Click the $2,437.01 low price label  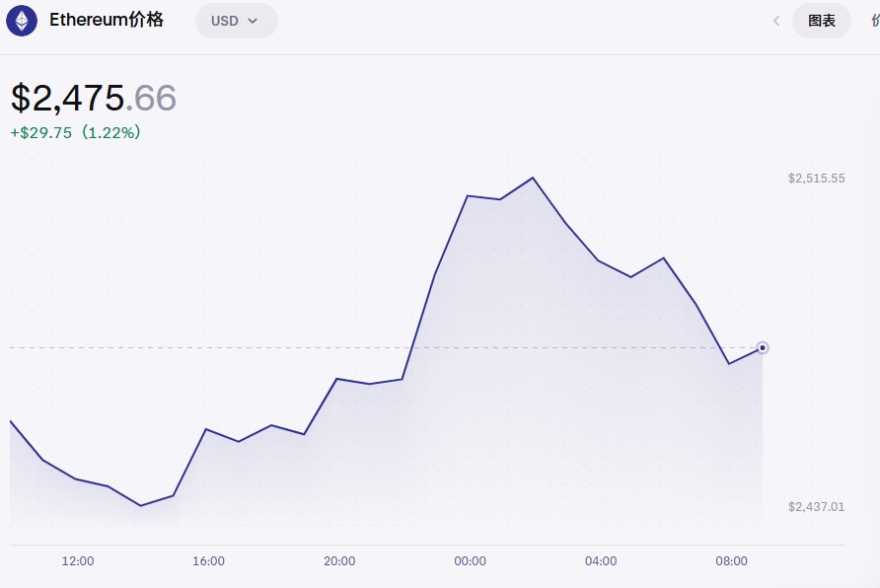816,507
